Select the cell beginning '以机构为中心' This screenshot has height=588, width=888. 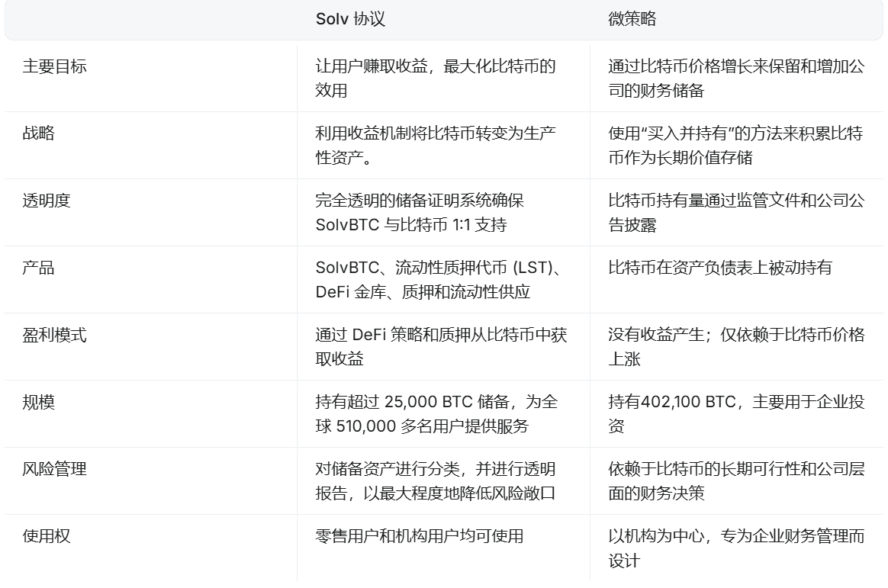coord(736,548)
